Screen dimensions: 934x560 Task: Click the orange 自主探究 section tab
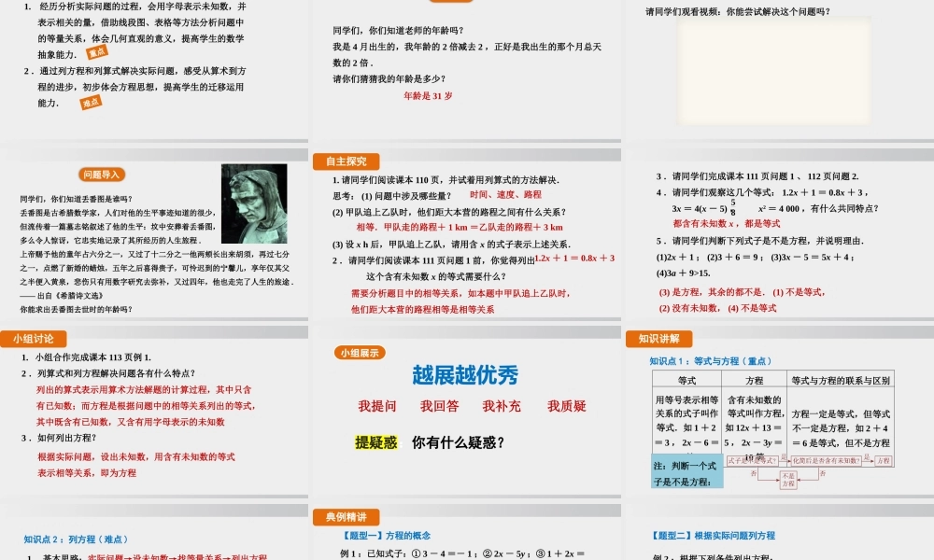coord(347,161)
